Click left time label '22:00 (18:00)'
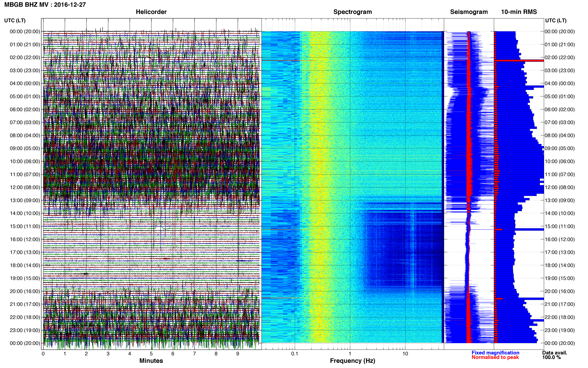 point(25,317)
